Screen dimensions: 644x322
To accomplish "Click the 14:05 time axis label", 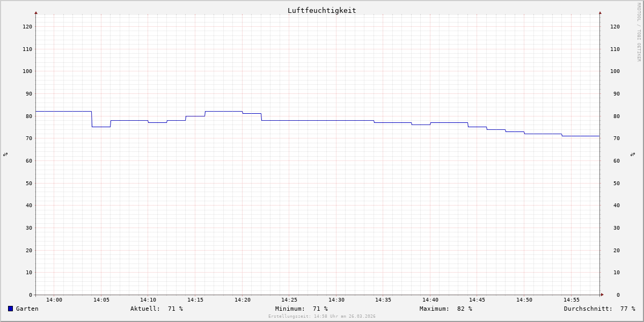I will coord(101,300).
